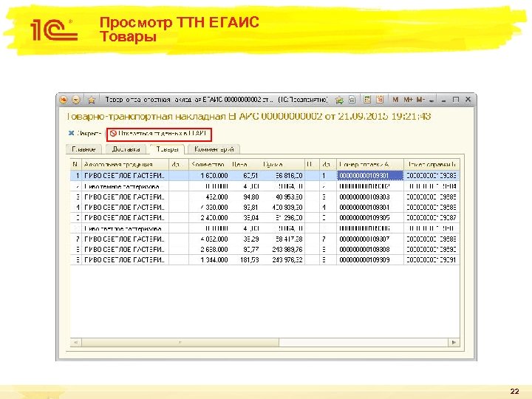Click Отказаться от данных в ЕГАИС button
The height and width of the screenshot is (399, 532).
click(159, 134)
